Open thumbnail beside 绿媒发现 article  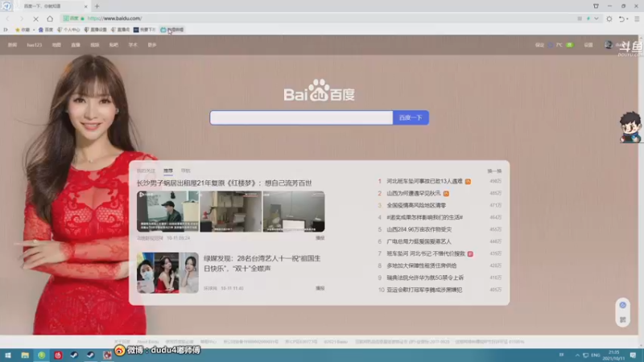point(167,273)
